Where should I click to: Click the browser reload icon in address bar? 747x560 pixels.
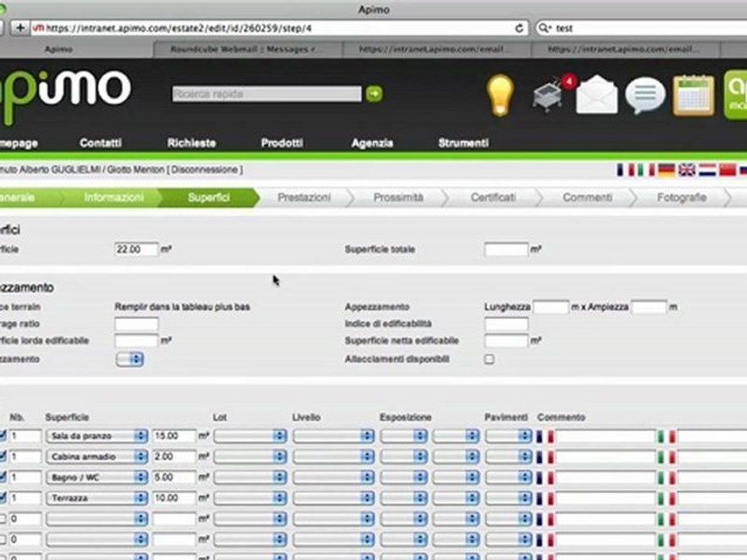[519, 28]
